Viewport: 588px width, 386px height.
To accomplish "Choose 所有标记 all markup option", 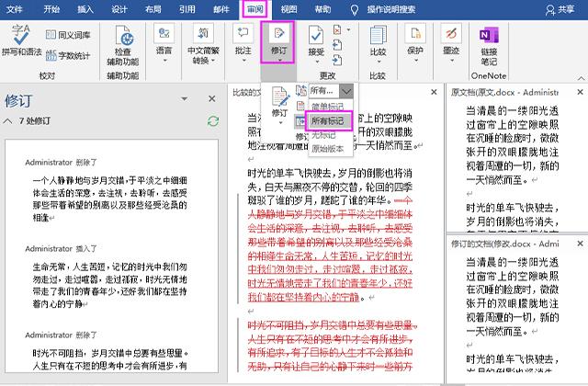I will (329, 120).
